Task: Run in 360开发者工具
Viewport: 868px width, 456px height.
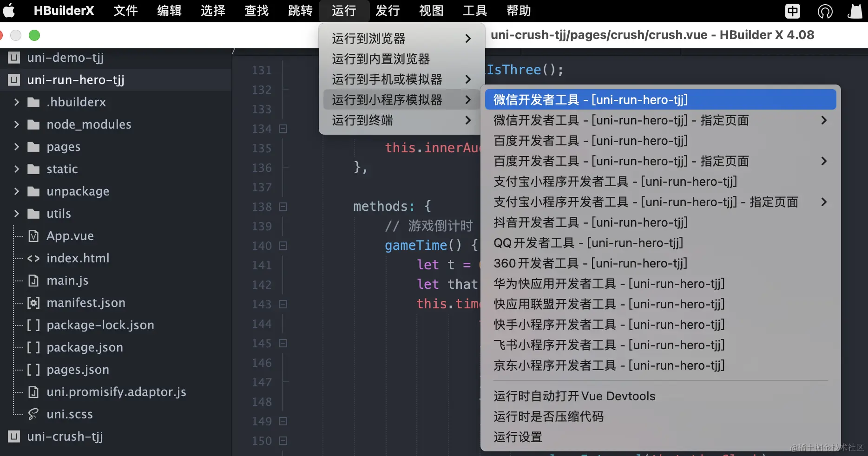Action: click(660, 263)
